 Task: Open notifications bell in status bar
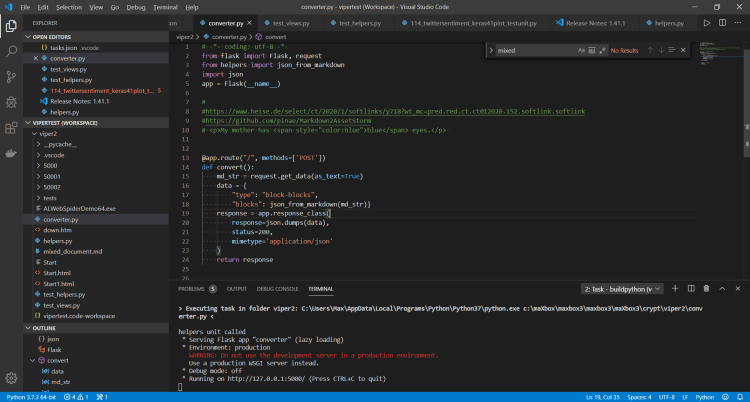[x=740, y=397]
